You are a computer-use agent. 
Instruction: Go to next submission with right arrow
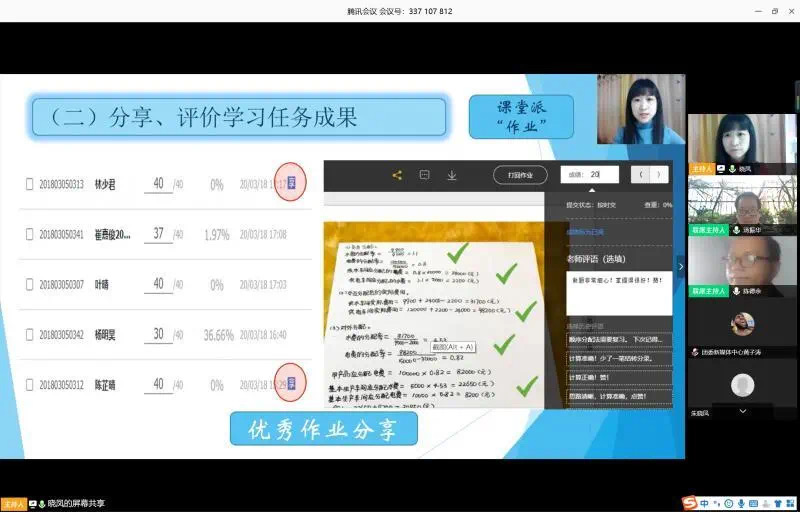click(x=658, y=174)
